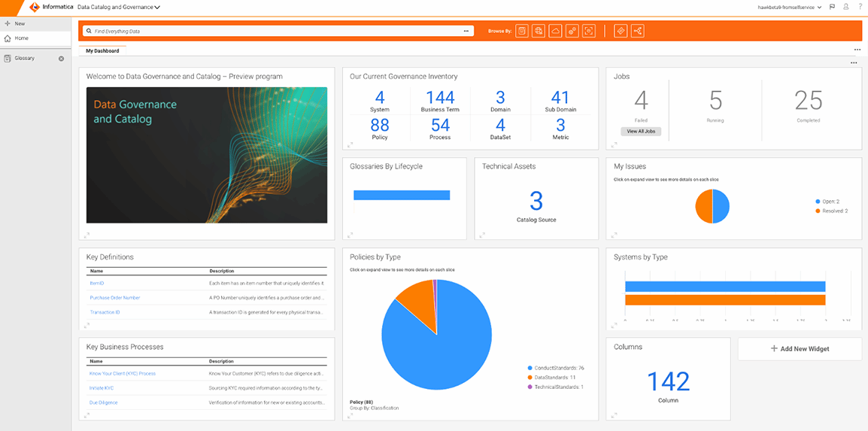Click the blue Glossaries By Lifecycle bar

(402, 195)
